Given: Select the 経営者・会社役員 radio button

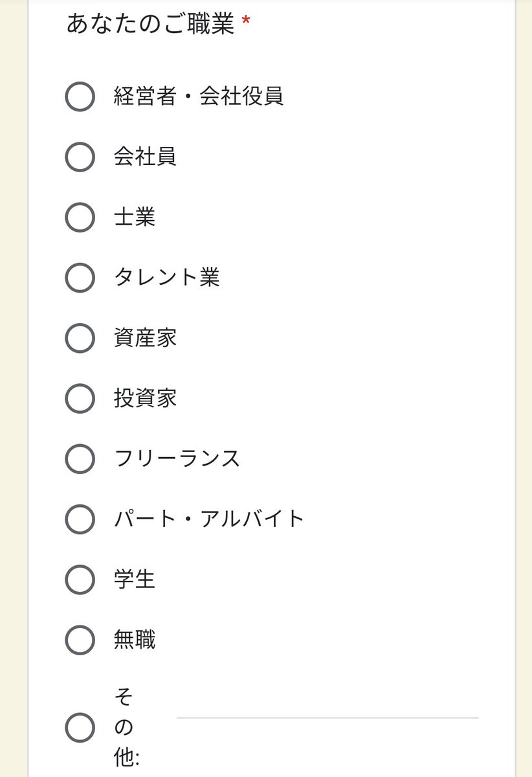Looking at the screenshot, I should click(x=80, y=97).
